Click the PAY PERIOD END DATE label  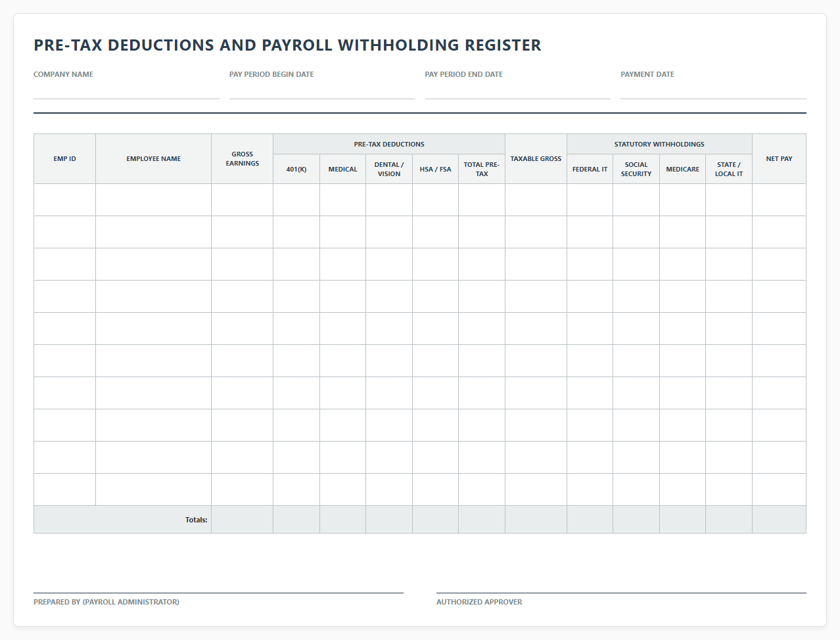click(x=464, y=74)
